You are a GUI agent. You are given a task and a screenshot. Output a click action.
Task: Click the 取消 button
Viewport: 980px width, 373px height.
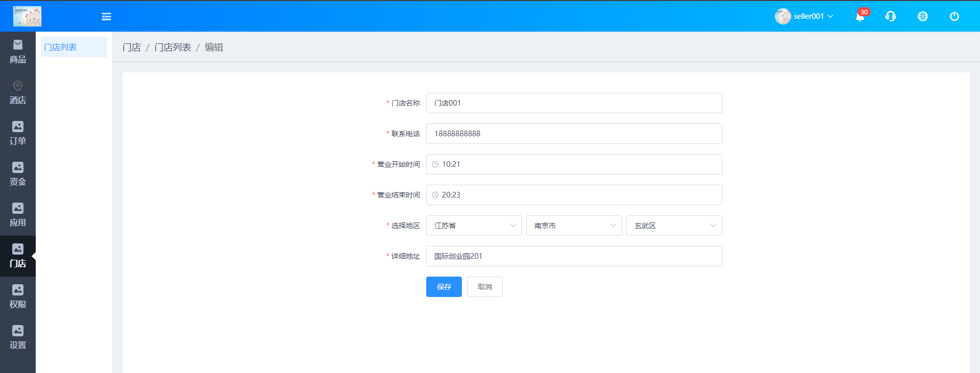484,287
